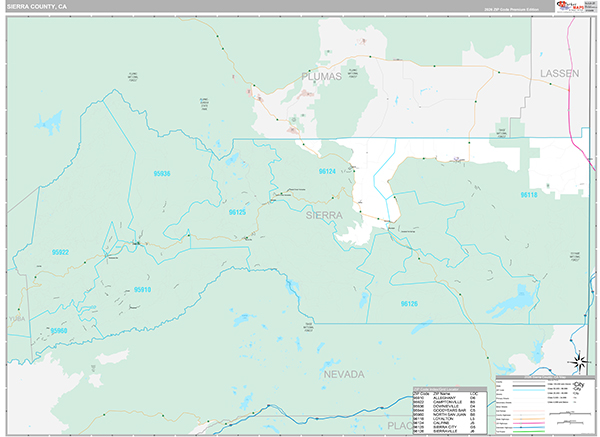Click the GOODYEARS BAR row in ZIP index
The image size is (600, 437).
pos(445,411)
